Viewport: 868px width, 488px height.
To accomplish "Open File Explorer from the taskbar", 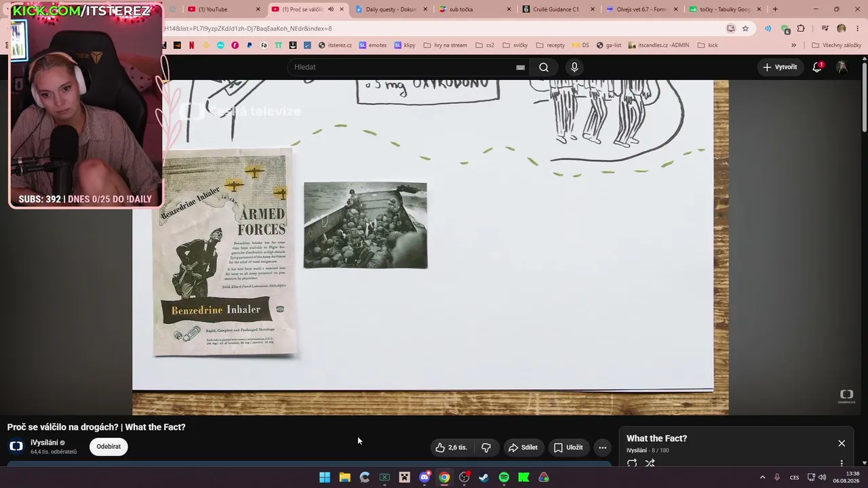I will 344,477.
